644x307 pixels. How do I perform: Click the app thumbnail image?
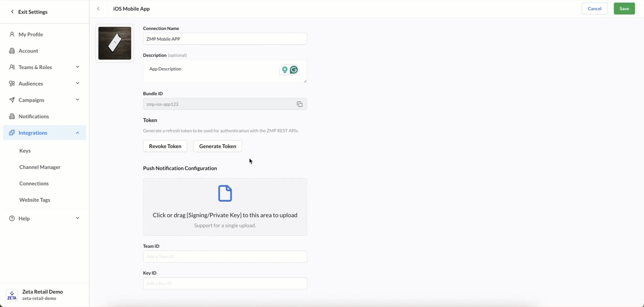click(x=115, y=43)
